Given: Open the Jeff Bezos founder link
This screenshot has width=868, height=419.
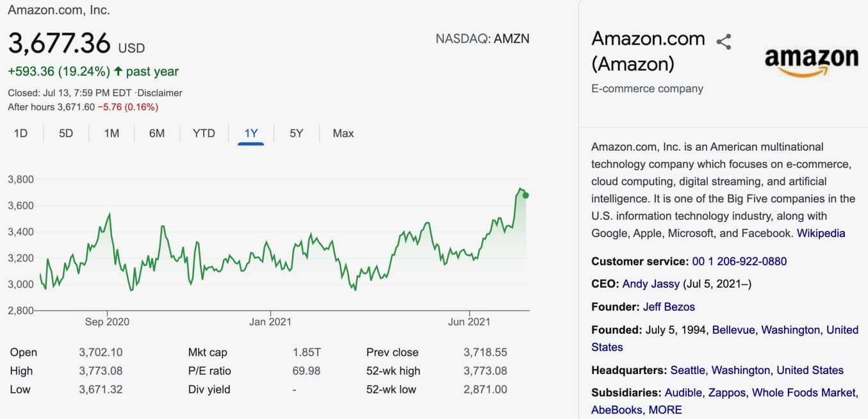Looking at the screenshot, I should (669, 306).
